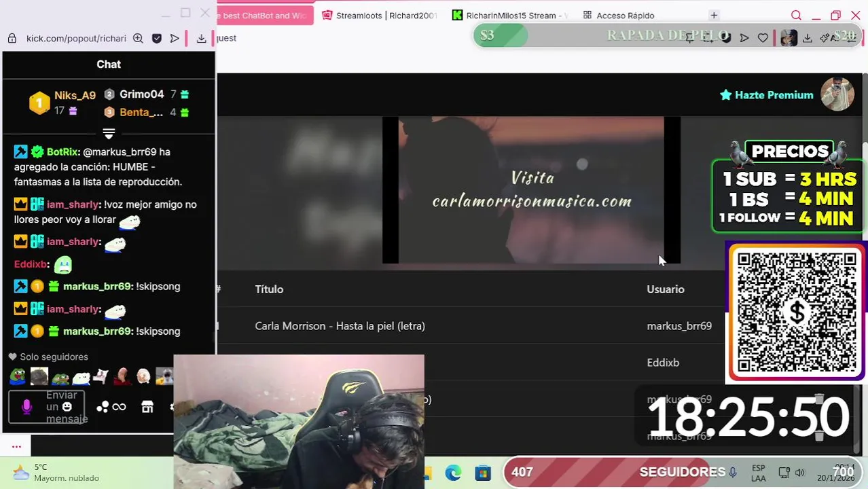
Task: Click Eddixb in the song request list
Action: pyautogui.click(x=663, y=363)
